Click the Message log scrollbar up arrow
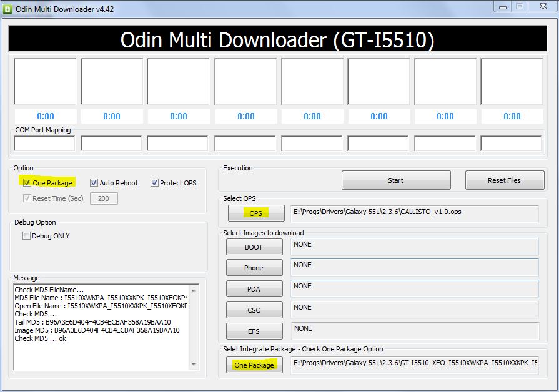This screenshot has width=559, height=392. click(x=194, y=290)
